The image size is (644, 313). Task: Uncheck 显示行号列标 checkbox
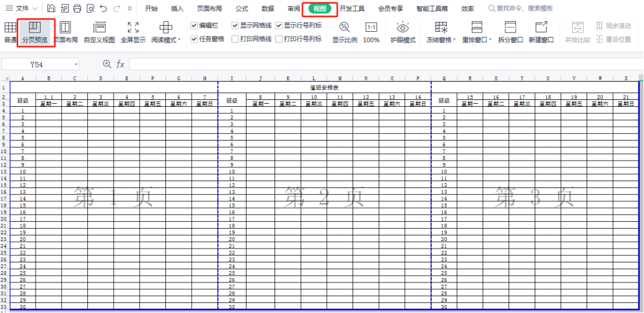tap(279, 26)
